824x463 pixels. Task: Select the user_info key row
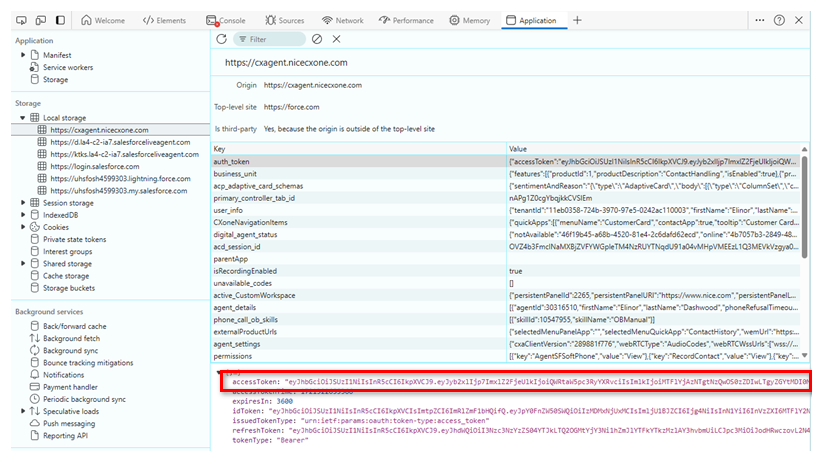pyautogui.click(x=506, y=210)
